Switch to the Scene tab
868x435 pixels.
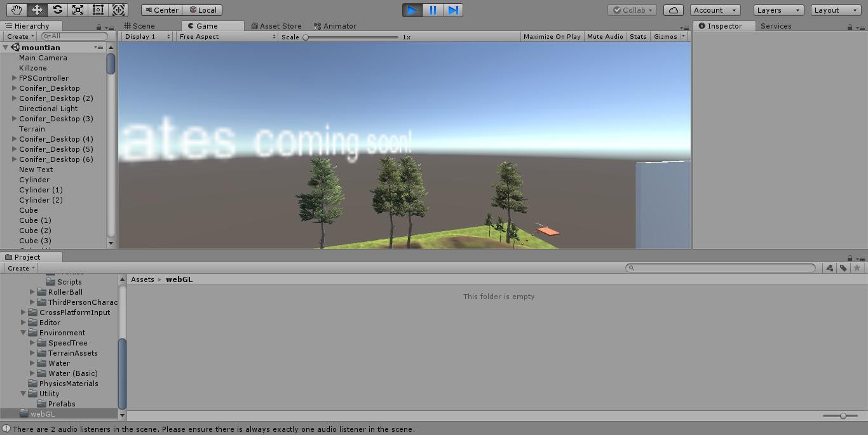point(140,26)
